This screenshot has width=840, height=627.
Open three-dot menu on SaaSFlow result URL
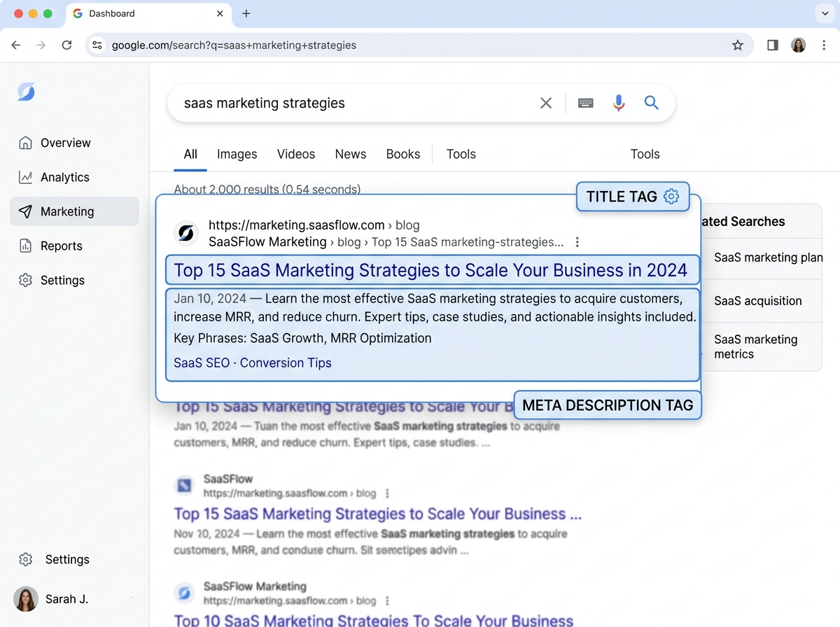pyautogui.click(x=387, y=493)
